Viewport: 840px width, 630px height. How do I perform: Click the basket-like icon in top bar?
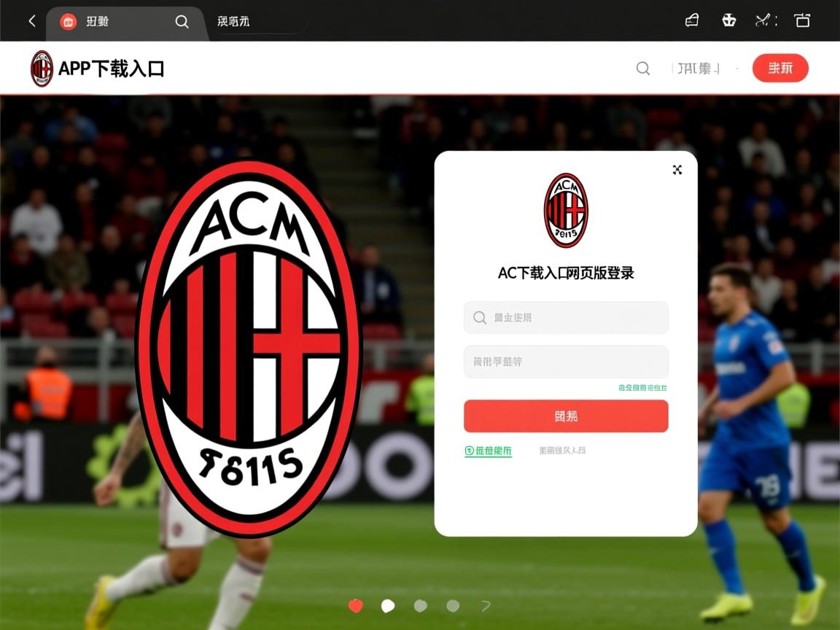[x=729, y=20]
